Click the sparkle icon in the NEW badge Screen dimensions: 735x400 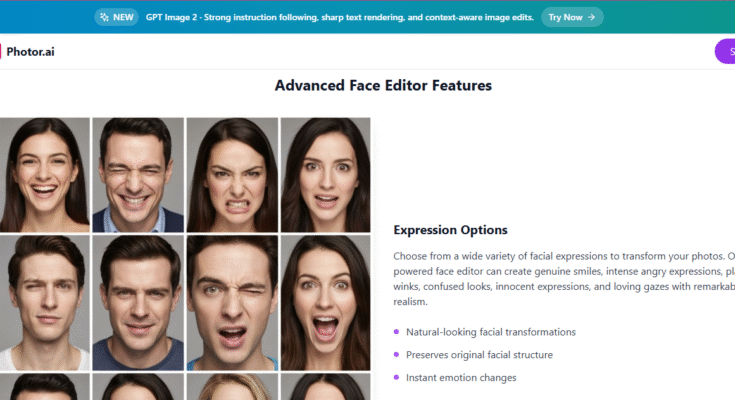click(x=104, y=17)
